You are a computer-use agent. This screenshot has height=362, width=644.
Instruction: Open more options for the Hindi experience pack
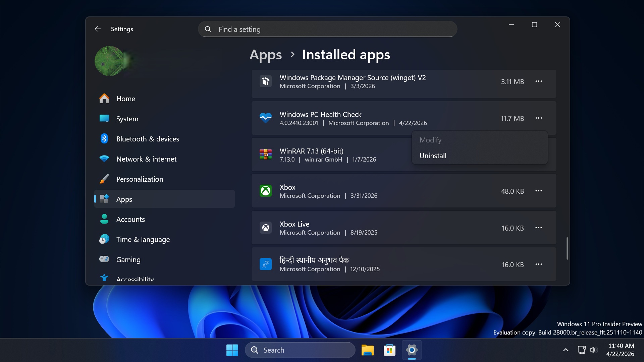[x=539, y=264]
